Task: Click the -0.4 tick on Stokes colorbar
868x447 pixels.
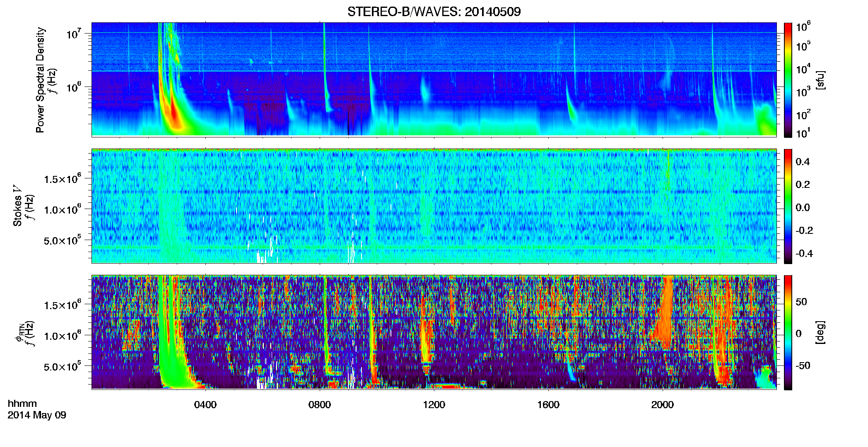Action: [804, 254]
